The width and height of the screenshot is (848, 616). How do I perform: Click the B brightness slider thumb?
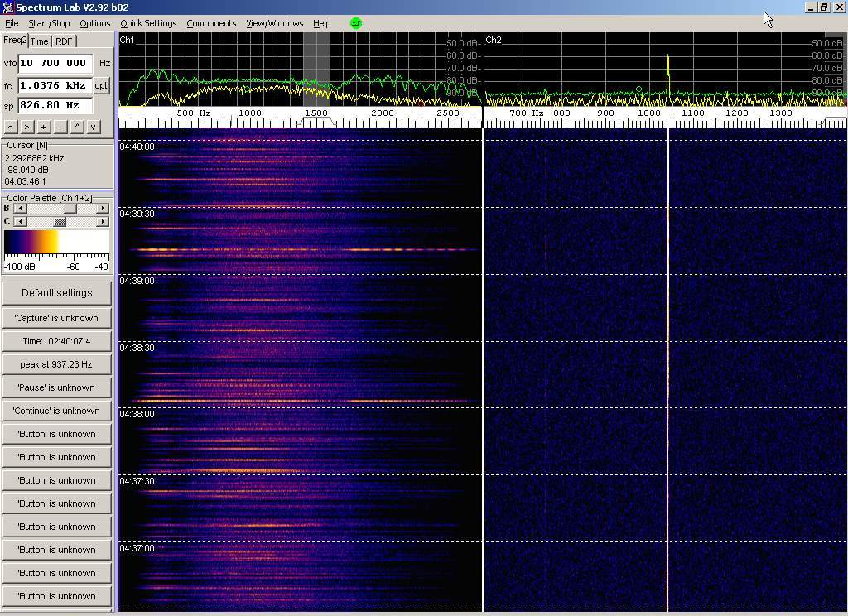tap(70, 208)
